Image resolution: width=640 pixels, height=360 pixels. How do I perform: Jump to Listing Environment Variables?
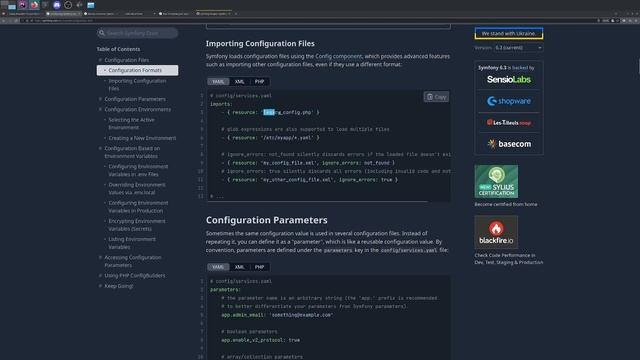pyautogui.click(x=132, y=243)
